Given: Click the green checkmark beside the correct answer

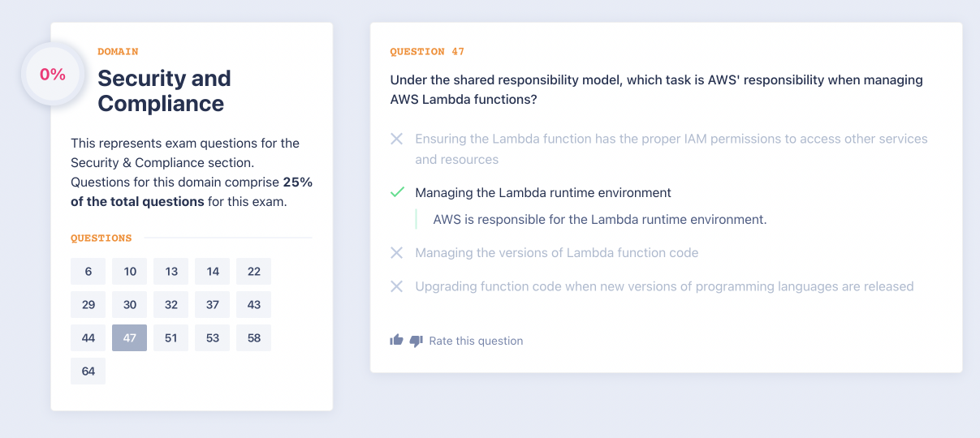Looking at the screenshot, I should [x=397, y=192].
